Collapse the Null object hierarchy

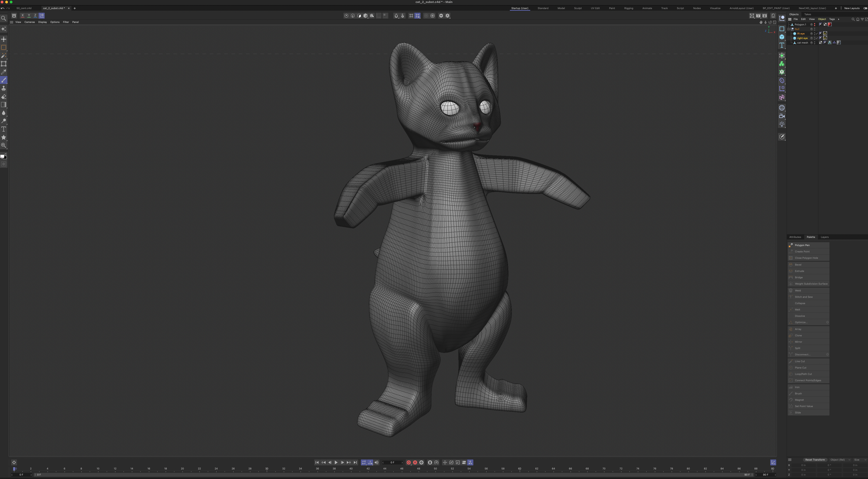788,29
